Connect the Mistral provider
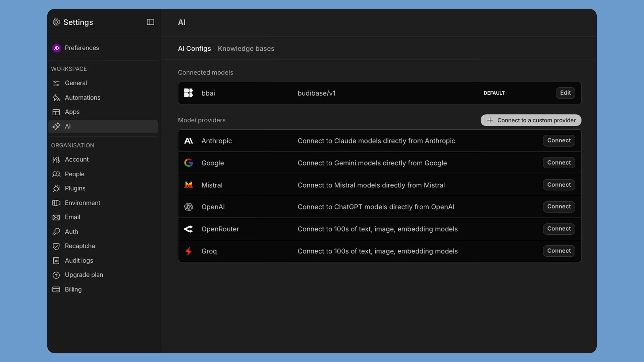 click(559, 185)
